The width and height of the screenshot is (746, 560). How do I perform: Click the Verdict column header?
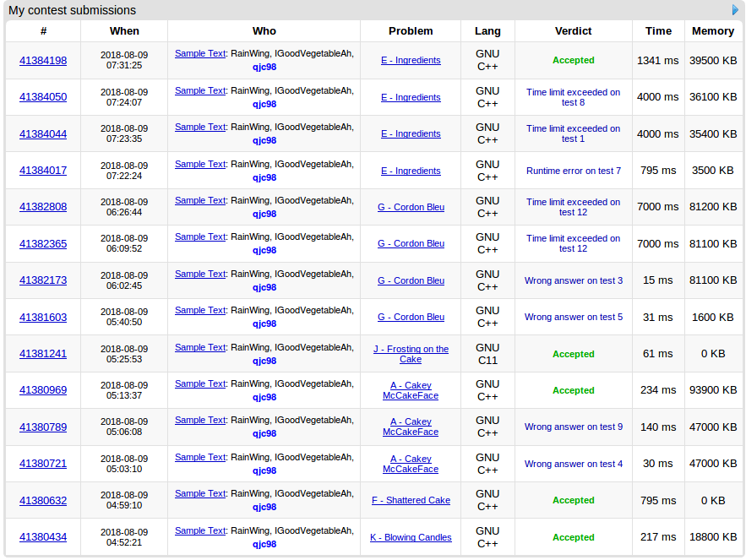pyautogui.click(x=573, y=31)
